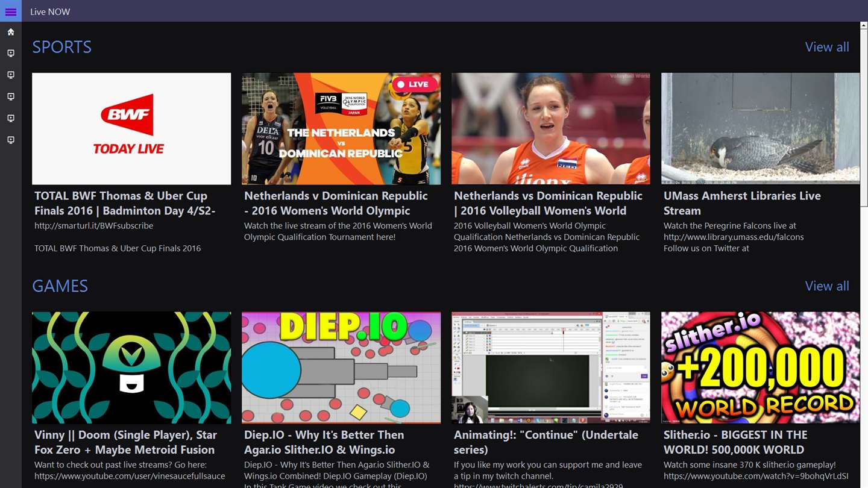Select title 'Netherlands vs Dominican Republic | 2016 Volleyball'
This screenshot has width=868, height=488.
[548, 203]
